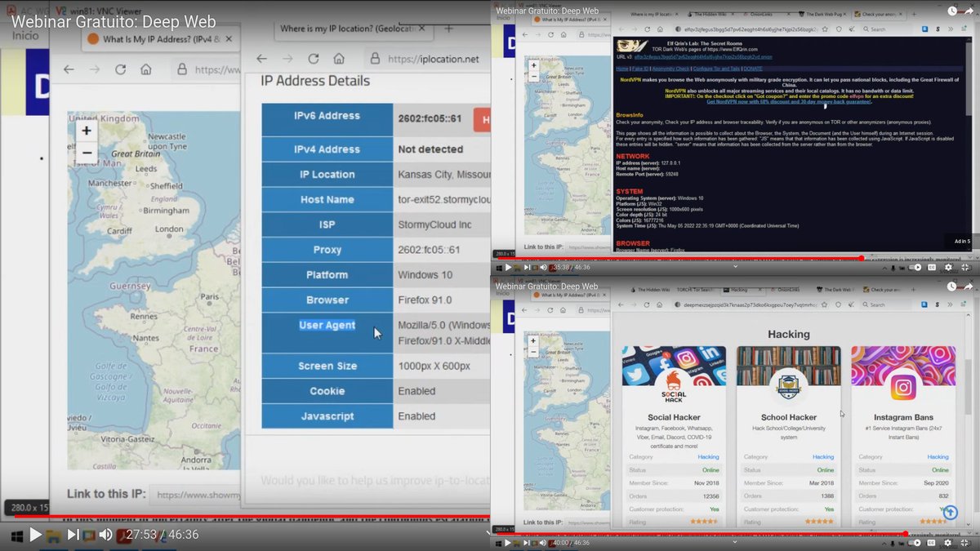Screen dimensions: 980x551
Task: Skip to next video in left player
Action: click(73, 535)
